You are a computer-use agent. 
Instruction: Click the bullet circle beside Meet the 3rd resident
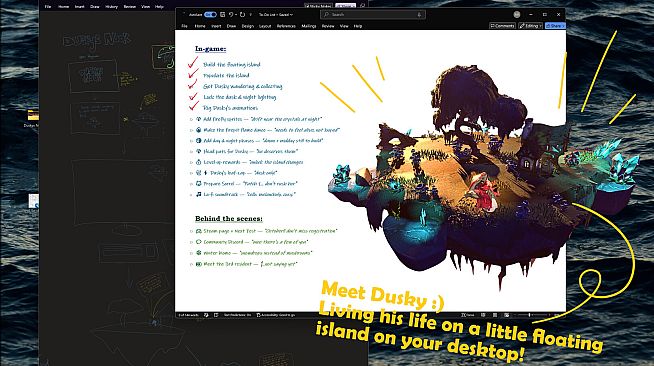coord(191,264)
